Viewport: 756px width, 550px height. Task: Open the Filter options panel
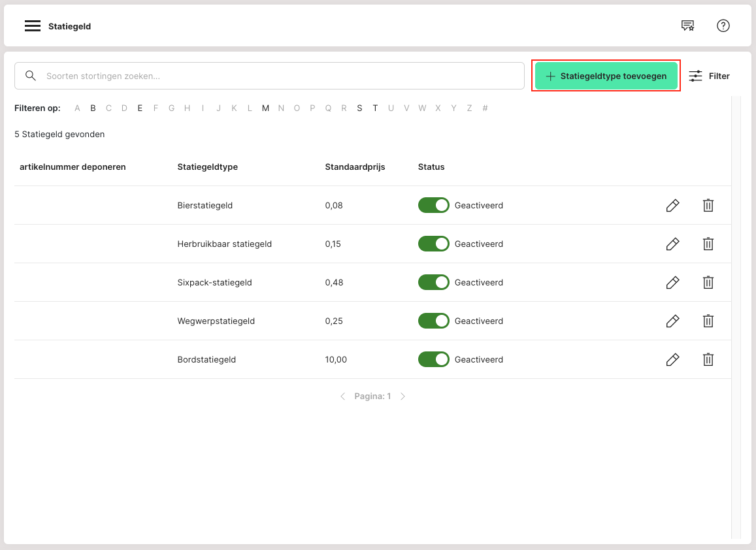tap(710, 76)
